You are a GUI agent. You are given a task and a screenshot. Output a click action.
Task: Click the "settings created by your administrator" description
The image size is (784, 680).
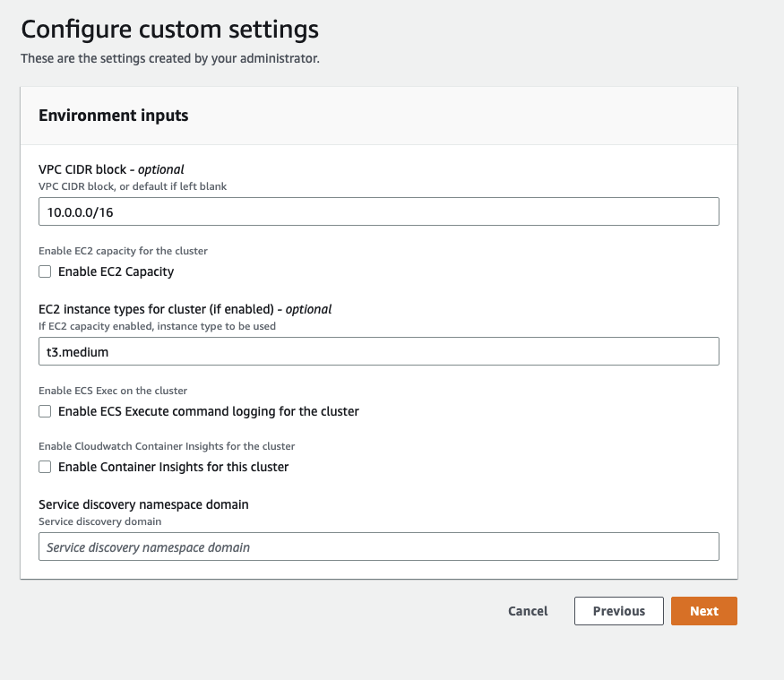tap(170, 59)
